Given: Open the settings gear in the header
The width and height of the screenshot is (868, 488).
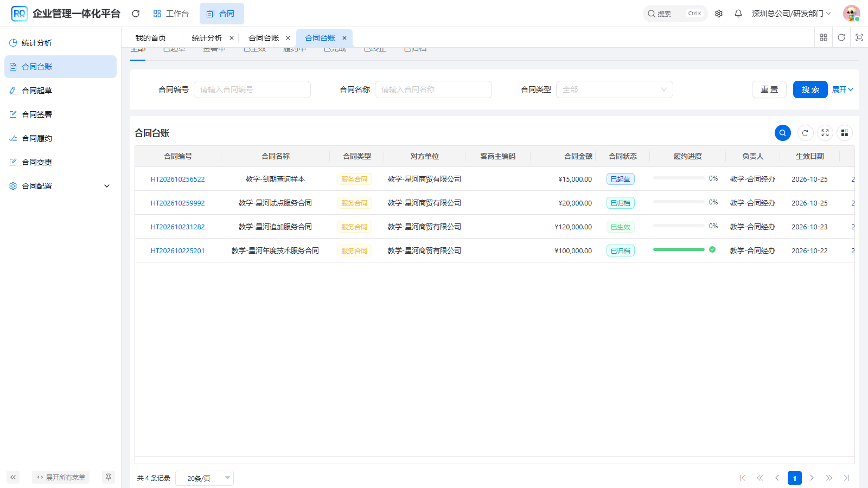Looking at the screenshot, I should (x=719, y=14).
